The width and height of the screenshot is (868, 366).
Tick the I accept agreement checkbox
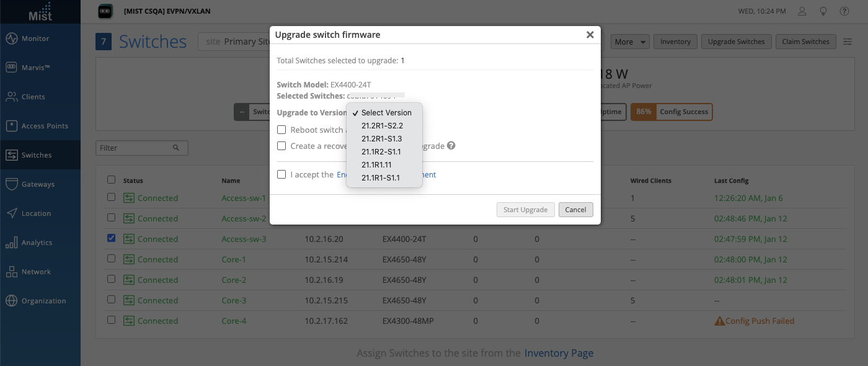(x=281, y=174)
